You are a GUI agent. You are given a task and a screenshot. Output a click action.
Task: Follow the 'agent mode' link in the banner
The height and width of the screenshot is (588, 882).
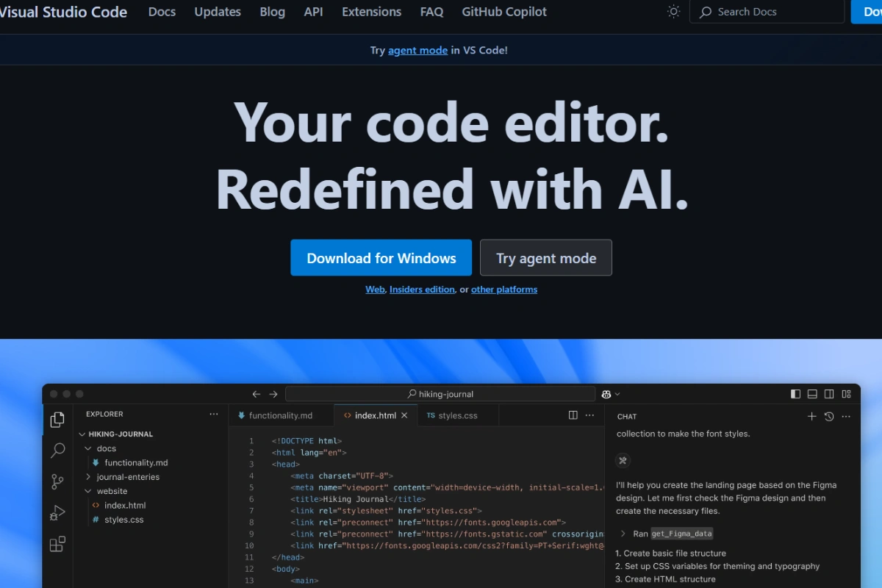(417, 50)
